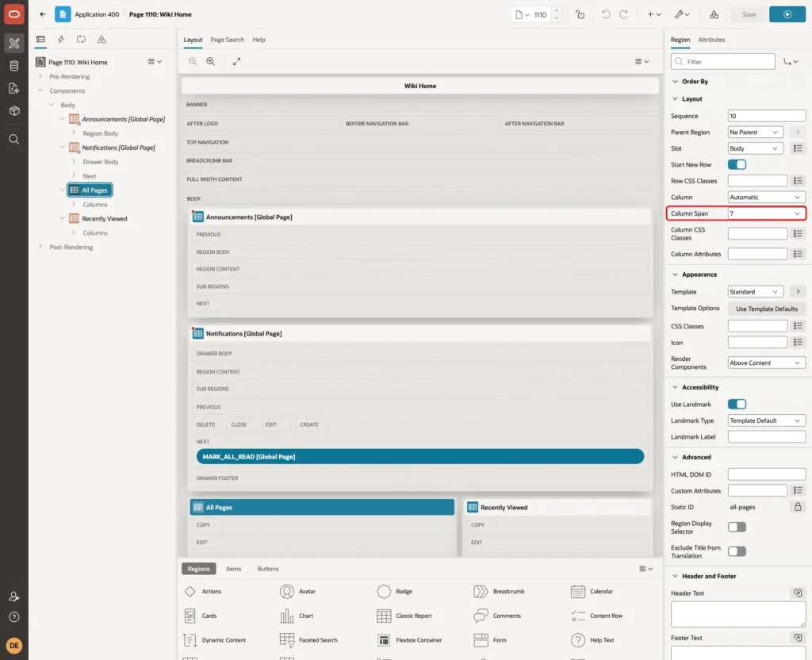Viewport: 812px width, 660px height.
Task: Click the page lock icon in toolbar
Action: click(580, 14)
